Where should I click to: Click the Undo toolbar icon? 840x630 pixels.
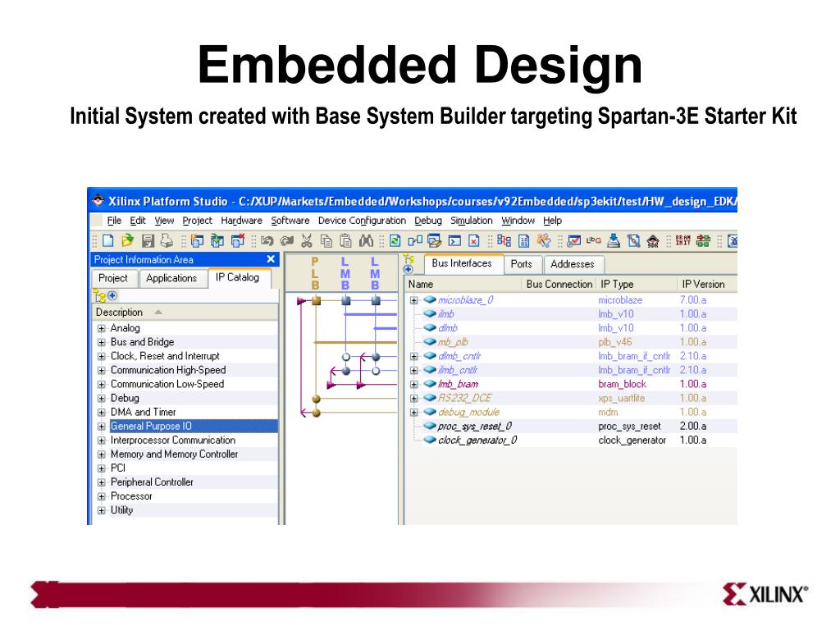pyautogui.click(x=267, y=241)
